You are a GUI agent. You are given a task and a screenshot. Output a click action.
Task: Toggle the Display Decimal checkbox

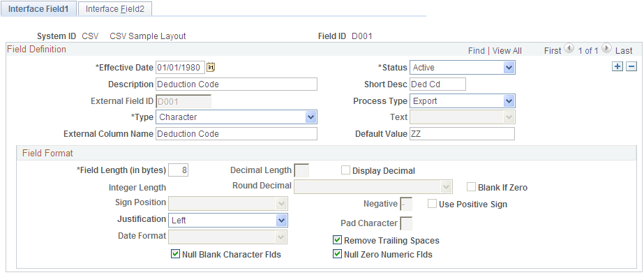pyautogui.click(x=346, y=170)
